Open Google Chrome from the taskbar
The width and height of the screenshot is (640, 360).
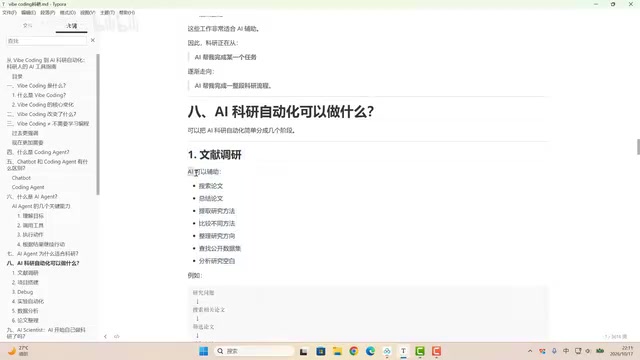click(x=354, y=351)
